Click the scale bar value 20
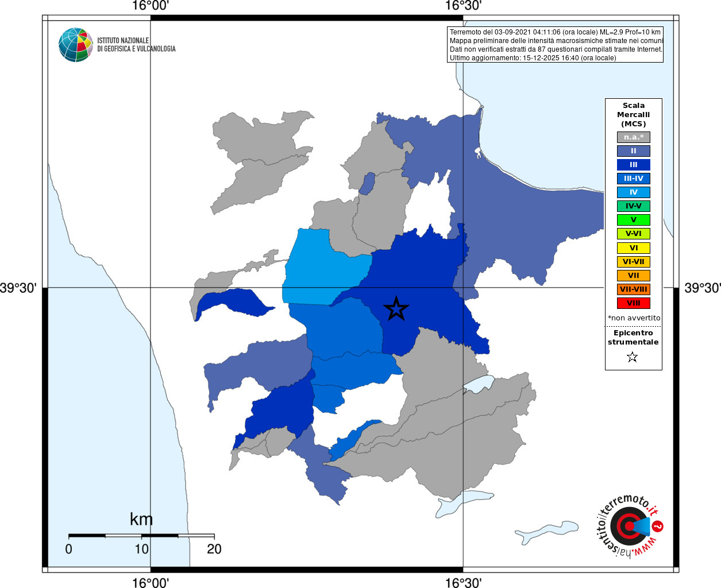Viewport: 721px width, 588px height. pyautogui.click(x=214, y=549)
